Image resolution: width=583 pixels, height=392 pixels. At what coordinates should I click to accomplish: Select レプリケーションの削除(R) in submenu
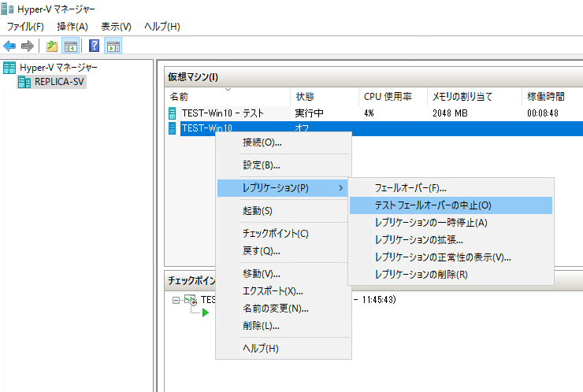pyautogui.click(x=451, y=275)
